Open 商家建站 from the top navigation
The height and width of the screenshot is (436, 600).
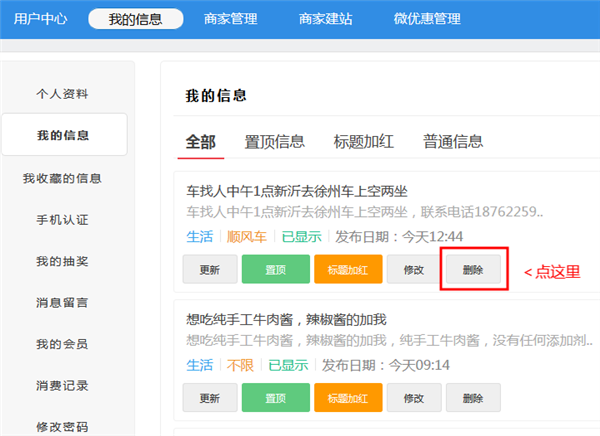click(326, 18)
